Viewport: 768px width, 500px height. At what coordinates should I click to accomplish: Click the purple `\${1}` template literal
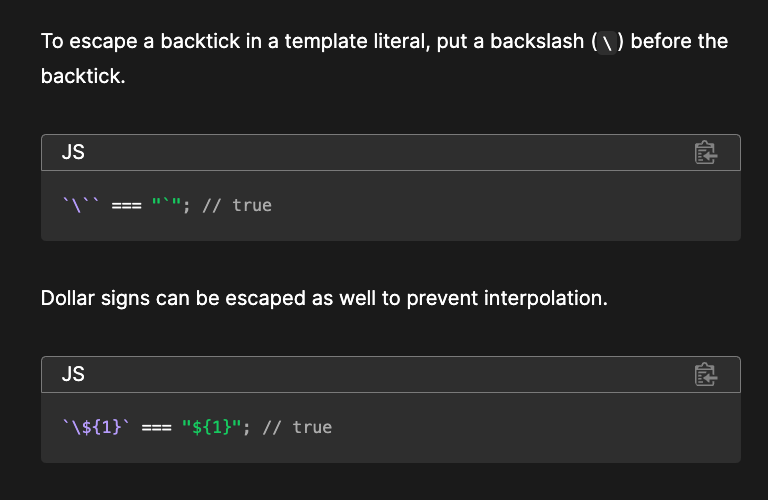click(x=96, y=427)
